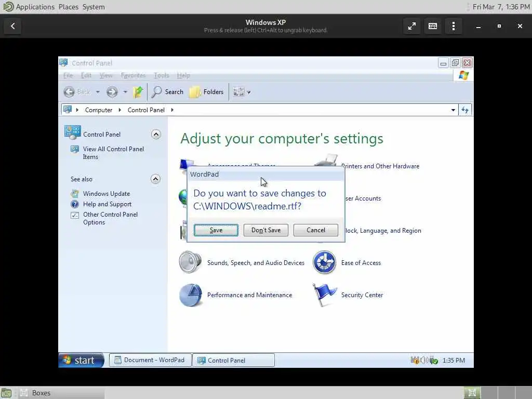Click the Ease of Access icon
This screenshot has width=532, height=399.
324,262
